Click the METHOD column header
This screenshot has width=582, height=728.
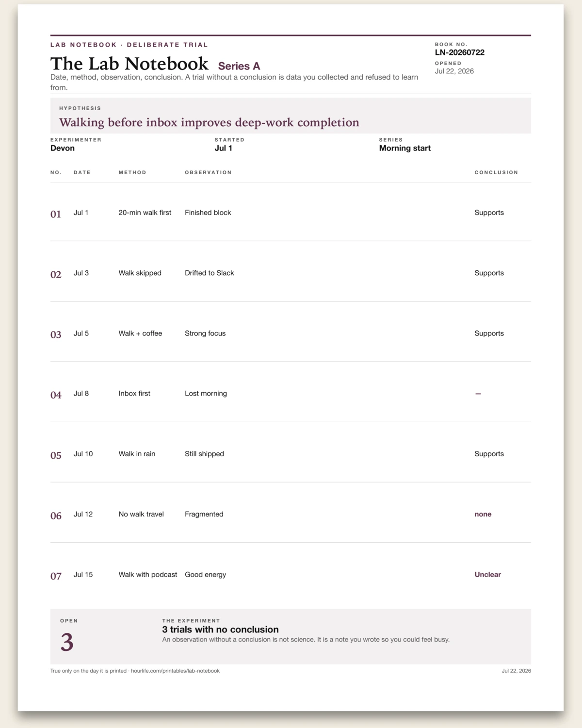pos(132,172)
